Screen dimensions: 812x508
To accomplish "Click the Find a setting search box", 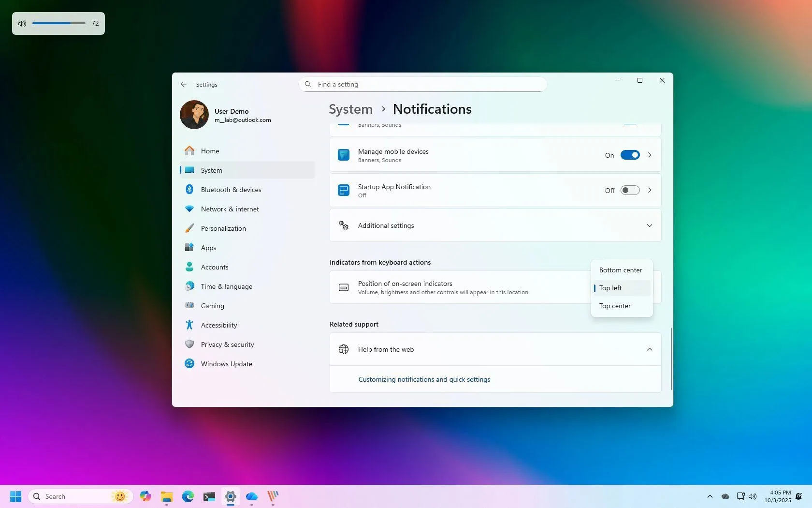I will click(422, 84).
